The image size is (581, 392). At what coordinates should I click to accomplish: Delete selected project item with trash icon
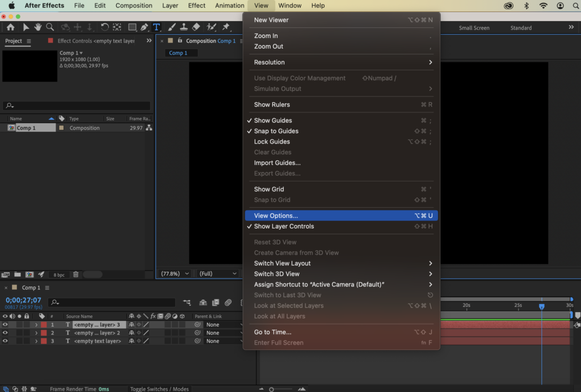75,275
